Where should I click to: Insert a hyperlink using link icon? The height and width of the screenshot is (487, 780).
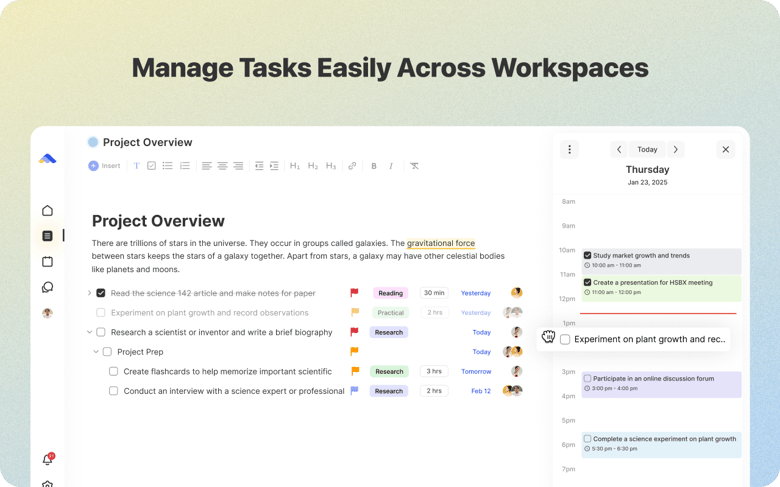(x=352, y=166)
